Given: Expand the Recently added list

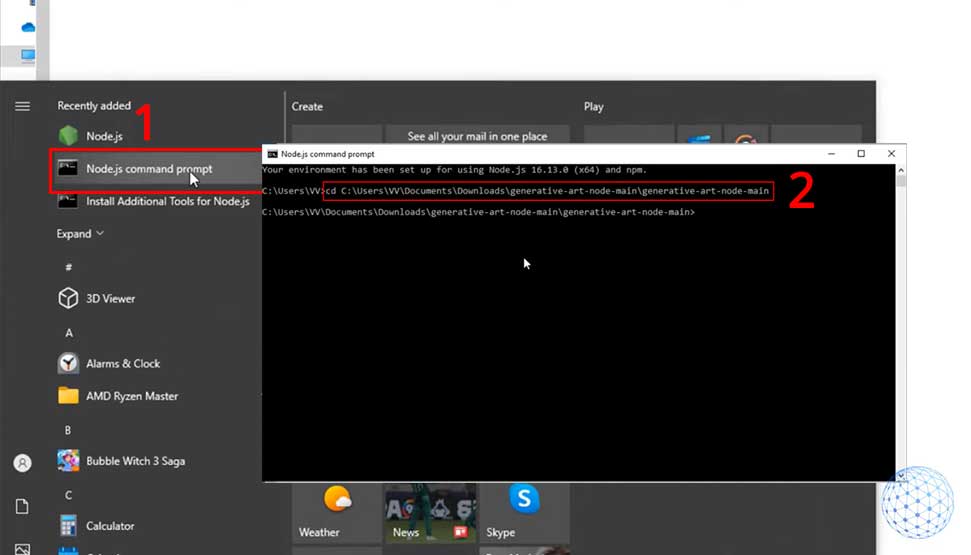Looking at the screenshot, I should tap(80, 234).
